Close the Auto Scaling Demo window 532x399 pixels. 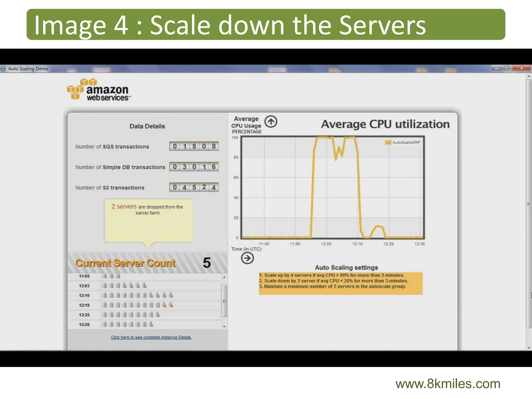click(x=522, y=68)
